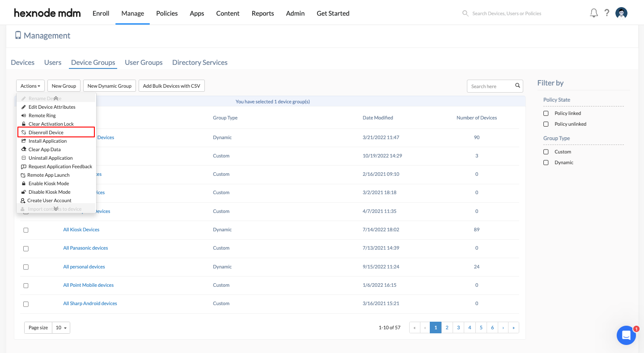Jump to the last page arrow
This screenshot has height=353, width=644.
[513, 327]
